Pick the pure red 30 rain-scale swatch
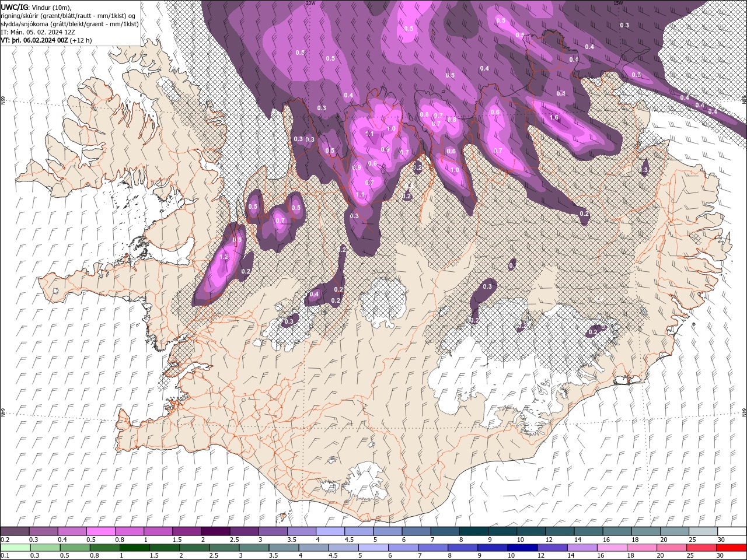This screenshot has width=747, height=560. 731,548
